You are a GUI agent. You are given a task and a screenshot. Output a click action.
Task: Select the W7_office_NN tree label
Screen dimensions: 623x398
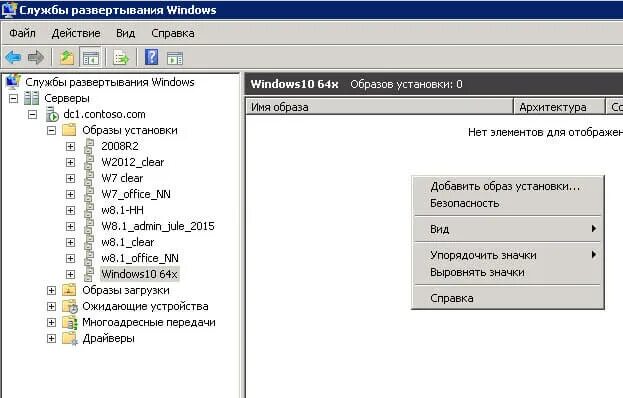(136, 194)
